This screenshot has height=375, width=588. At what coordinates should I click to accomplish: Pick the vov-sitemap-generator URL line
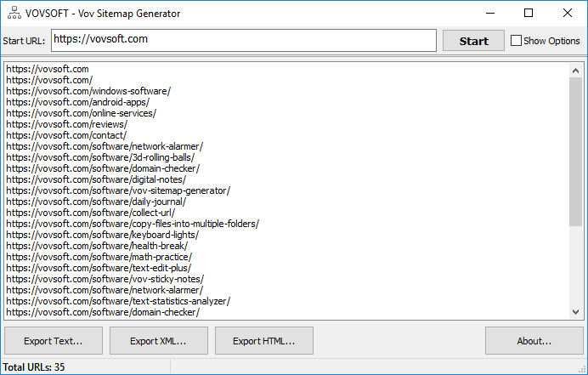coord(118,190)
